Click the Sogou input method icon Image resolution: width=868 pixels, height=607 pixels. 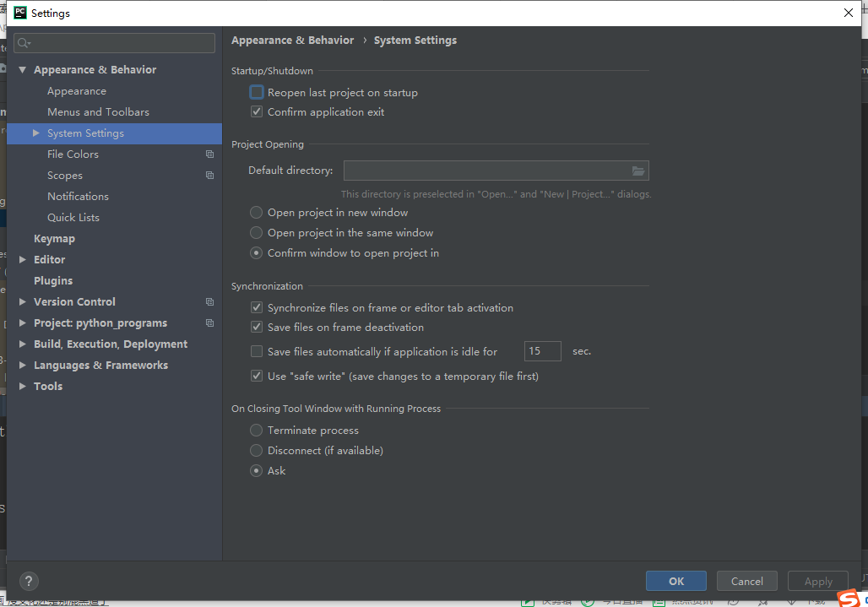point(848,599)
